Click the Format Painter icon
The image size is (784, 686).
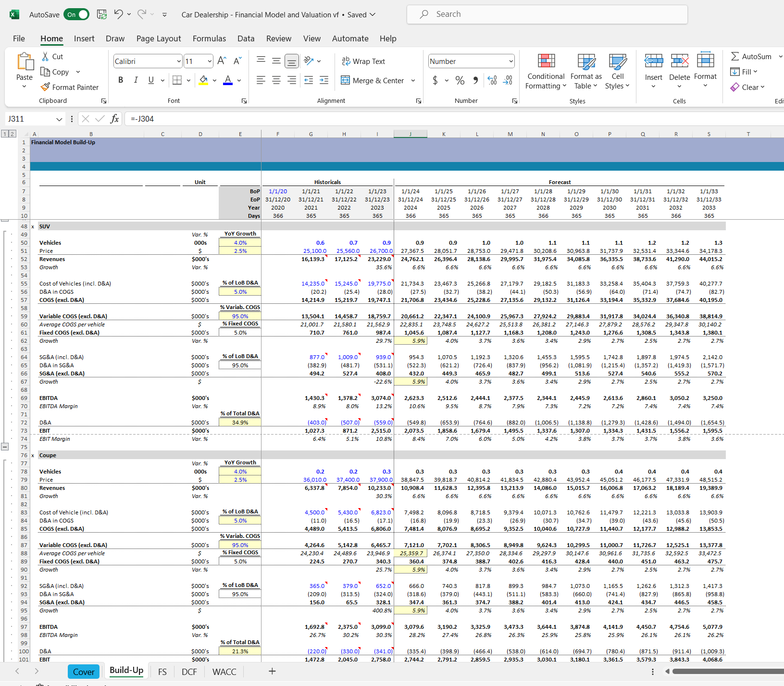coord(45,87)
